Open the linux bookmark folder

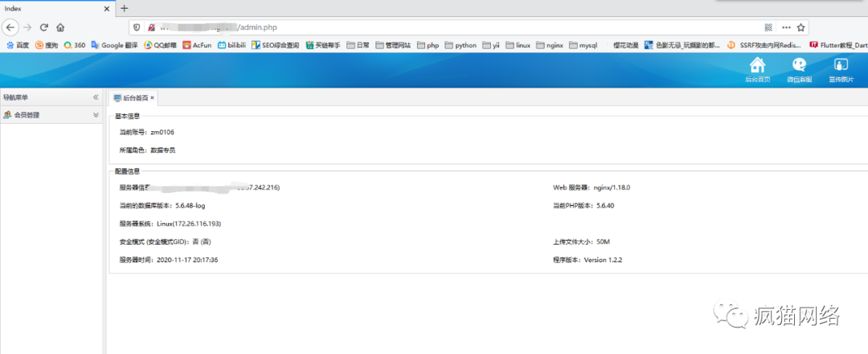[x=518, y=45]
